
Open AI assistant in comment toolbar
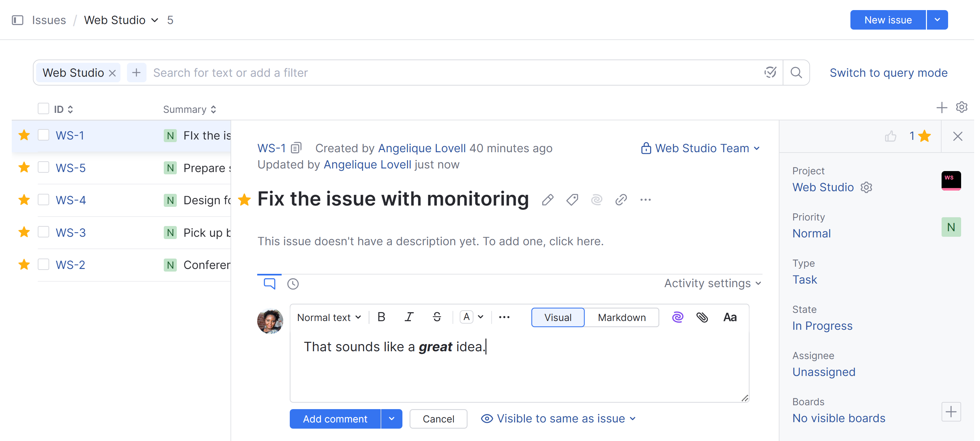point(678,317)
